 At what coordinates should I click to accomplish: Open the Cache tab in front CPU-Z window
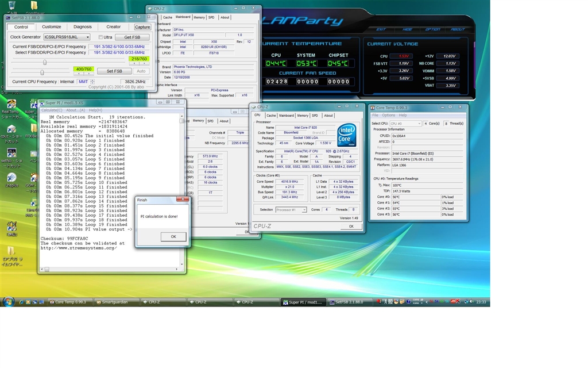tap(271, 116)
